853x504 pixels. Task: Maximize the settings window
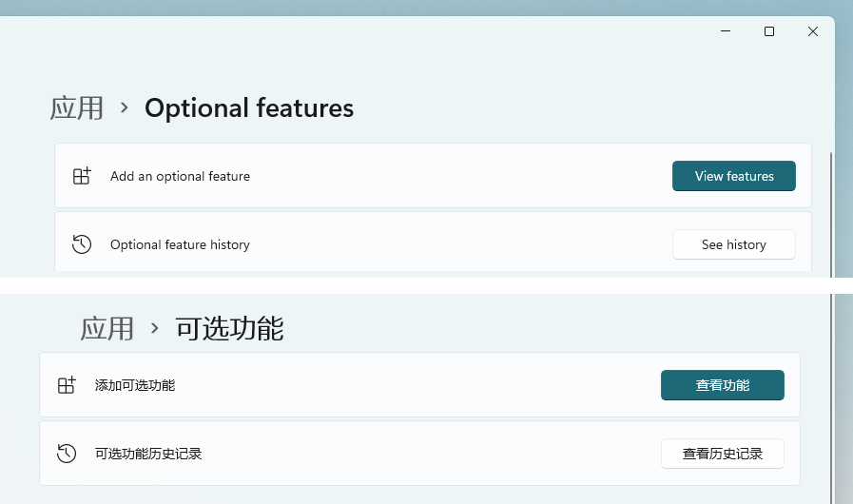tap(769, 31)
